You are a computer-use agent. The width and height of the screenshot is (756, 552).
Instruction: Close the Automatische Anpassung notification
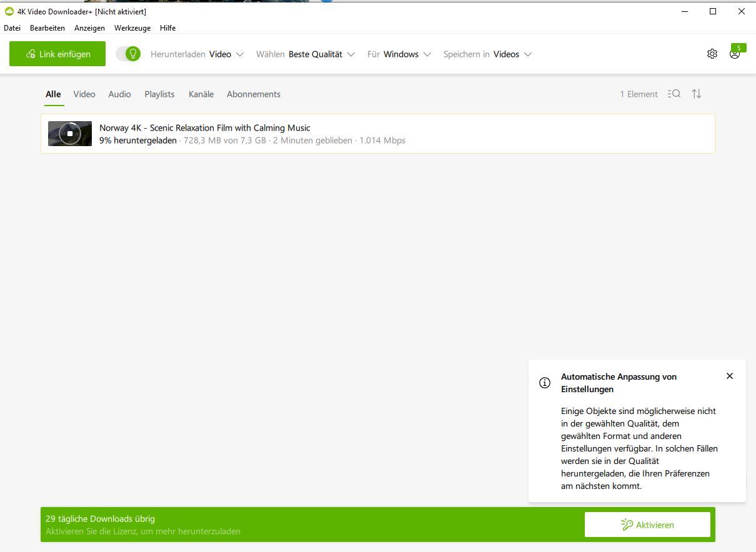[730, 376]
